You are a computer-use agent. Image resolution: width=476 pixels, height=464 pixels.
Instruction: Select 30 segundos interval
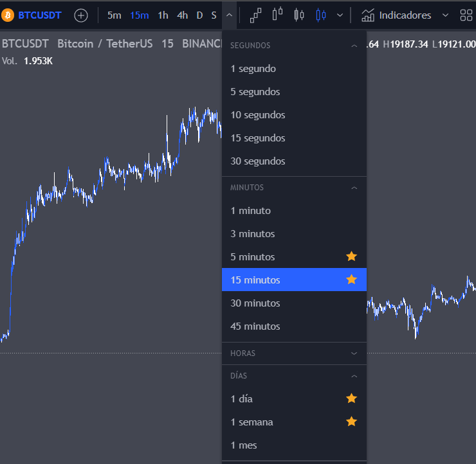click(x=294, y=161)
